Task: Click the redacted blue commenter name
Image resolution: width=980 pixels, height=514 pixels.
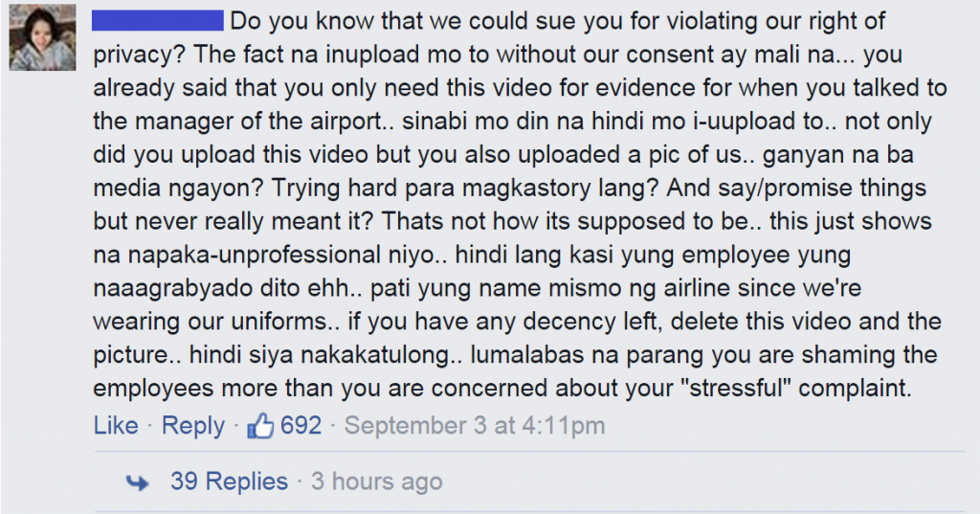Action: tap(158, 21)
